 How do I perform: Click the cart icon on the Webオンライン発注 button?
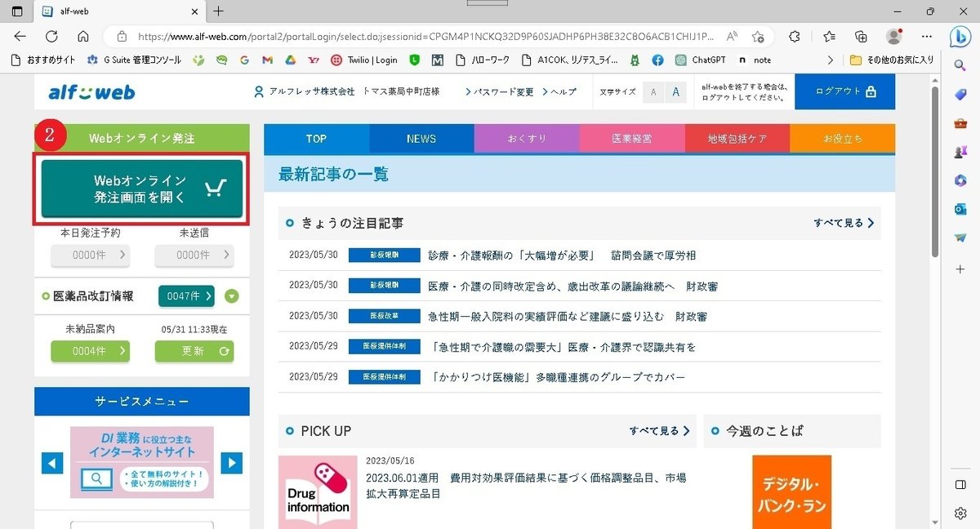click(215, 187)
